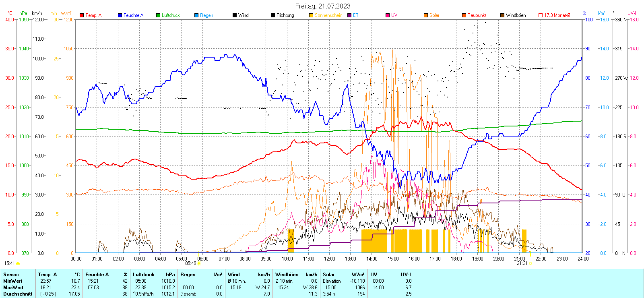Click the red Temp. A. legend square

(82, 15)
